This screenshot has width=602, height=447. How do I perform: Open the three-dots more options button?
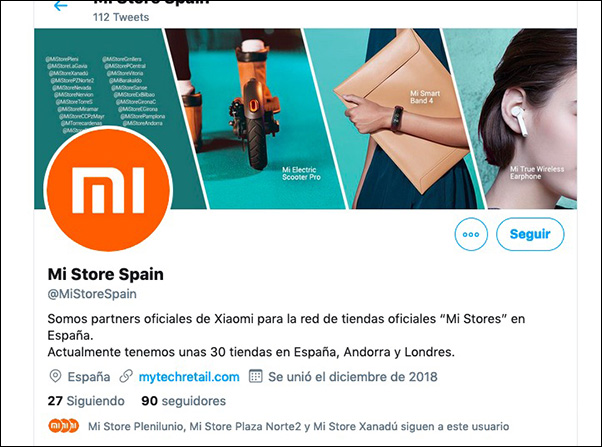[x=471, y=234]
